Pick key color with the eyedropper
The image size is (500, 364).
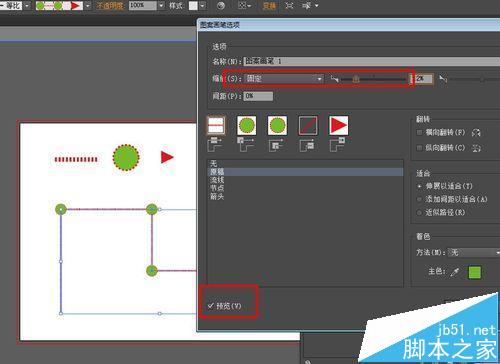(455, 272)
